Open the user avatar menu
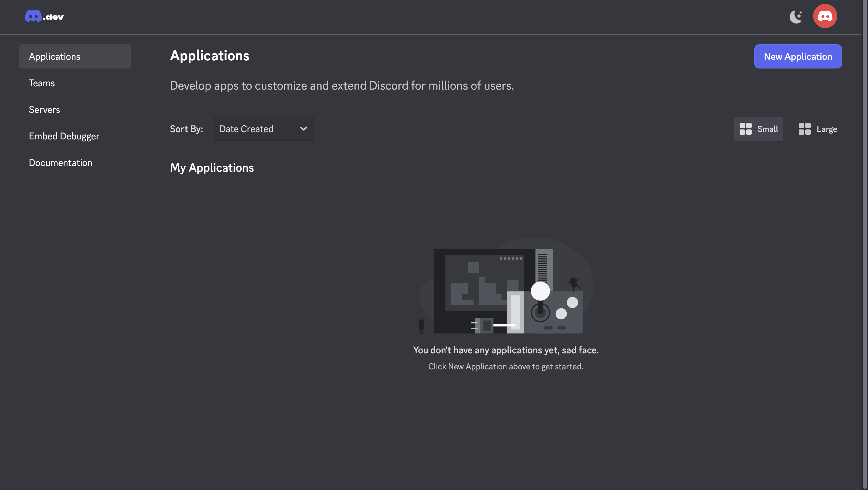 point(825,16)
